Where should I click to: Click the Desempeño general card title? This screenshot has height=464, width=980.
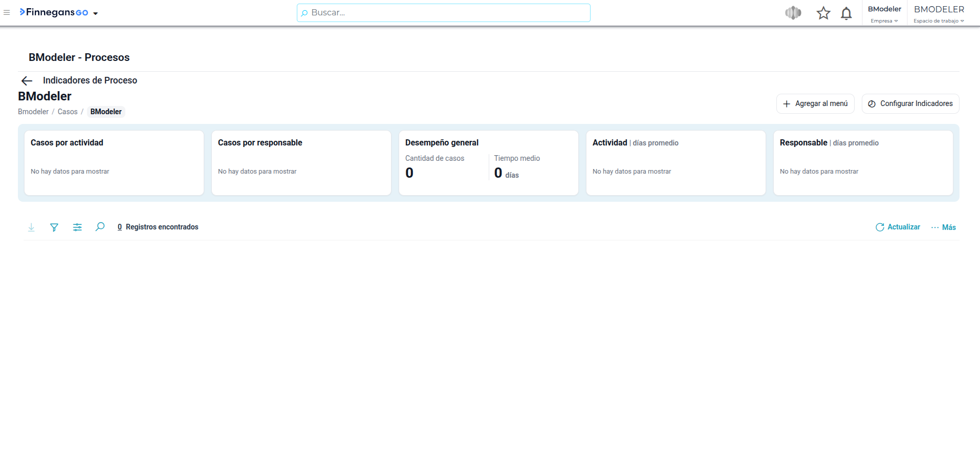coord(442,142)
